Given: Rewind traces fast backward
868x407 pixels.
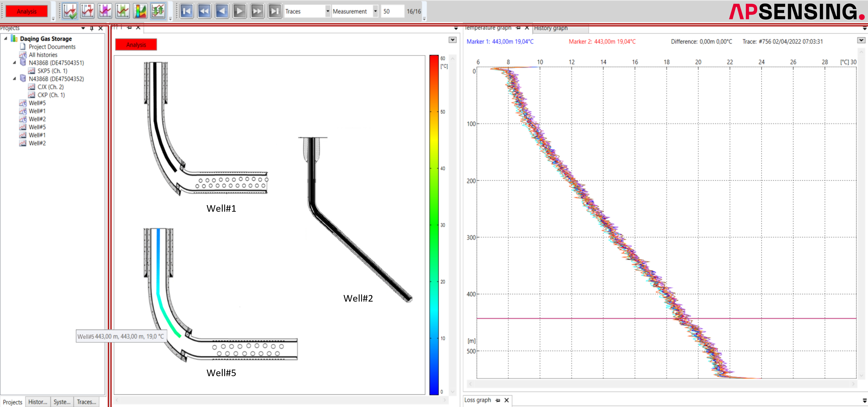Looking at the screenshot, I should coord(204,11).
